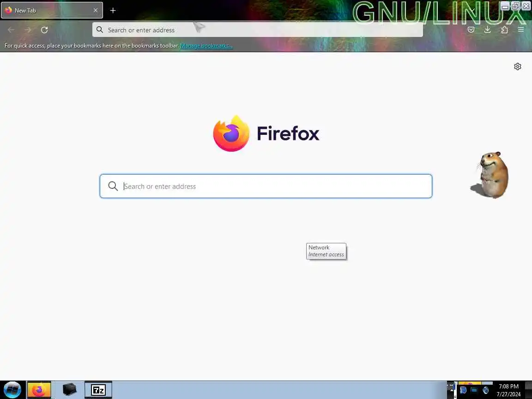Click the magnifier in center search box

click(113, 186)
